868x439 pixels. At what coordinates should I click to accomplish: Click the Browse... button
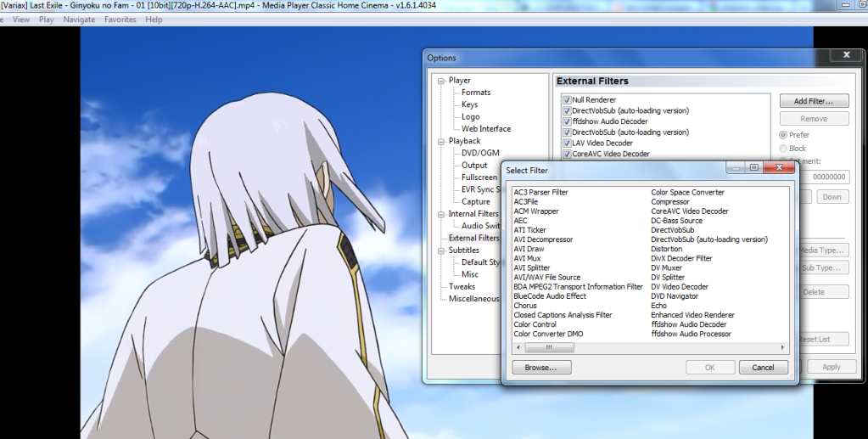pyautogui.click(x=540, y=368)
